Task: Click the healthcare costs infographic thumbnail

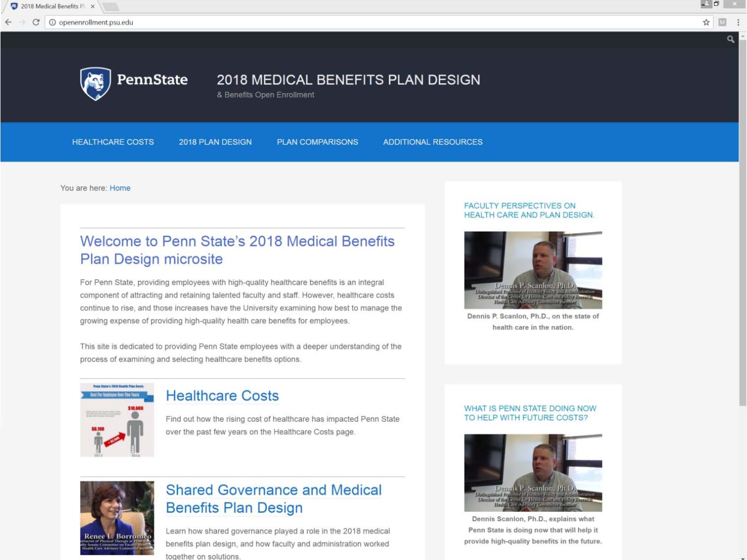Action: (x=117, y=420)
